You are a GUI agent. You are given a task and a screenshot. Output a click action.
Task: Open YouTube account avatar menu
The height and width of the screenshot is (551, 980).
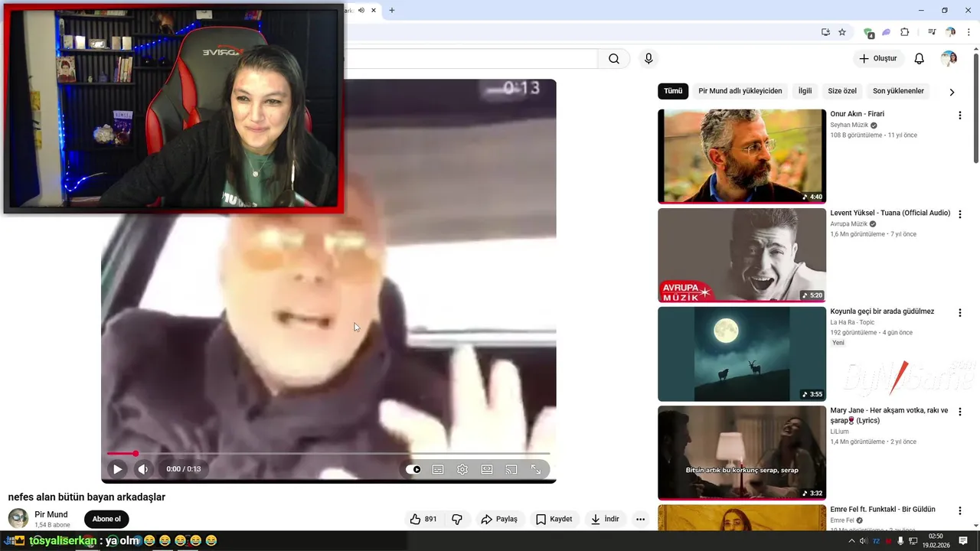click(949, 59)
